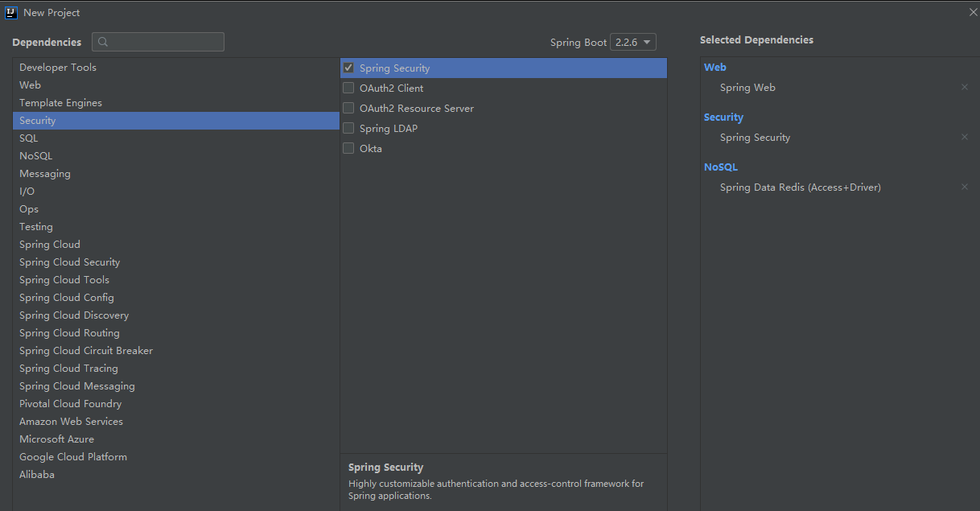The height and width of the screenshot is (511, 980).
Task: Click the Security group header in selected dependencies
Action: (723, 117)
